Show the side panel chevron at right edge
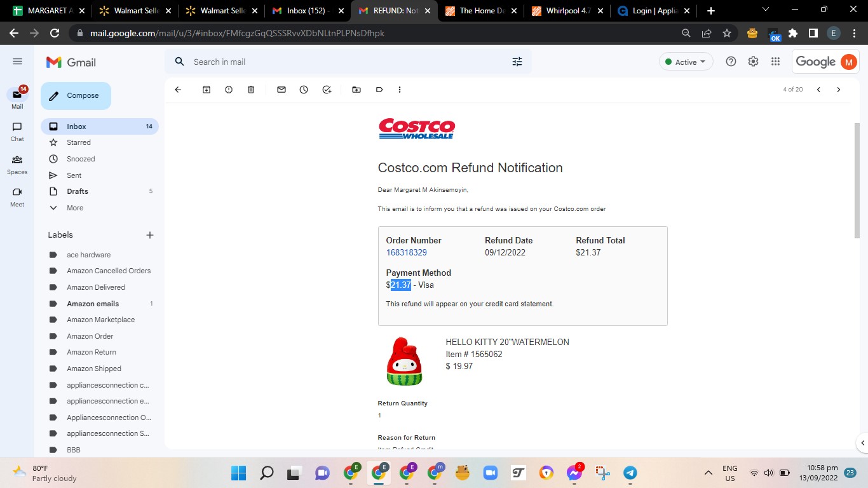The width and height of the screenshot is (868, 488). 862,443
